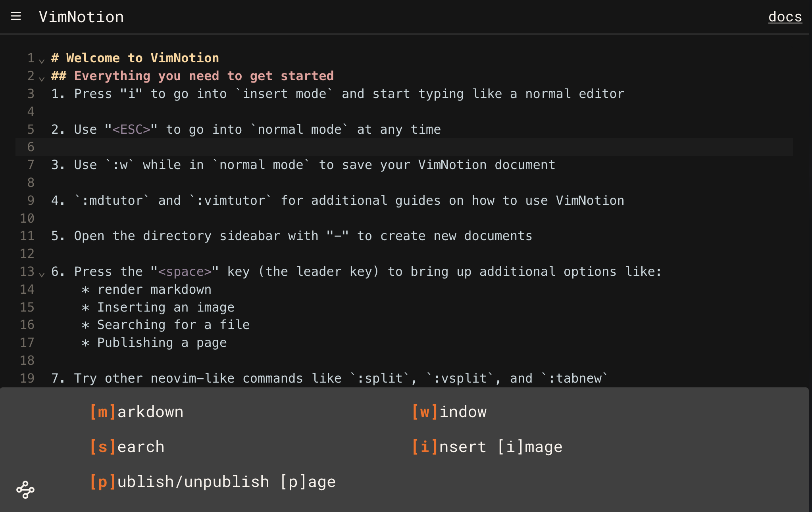Viewport: 812px width, 512px height.
Task: Collapse the fold chevron on line 2
Action: (42, 79)
